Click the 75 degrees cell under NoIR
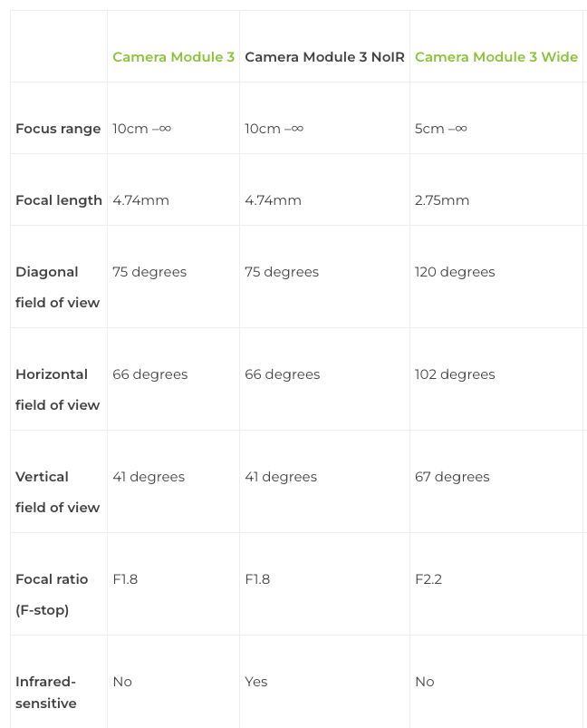Screen dimensions: 587x728 point(282,272)
